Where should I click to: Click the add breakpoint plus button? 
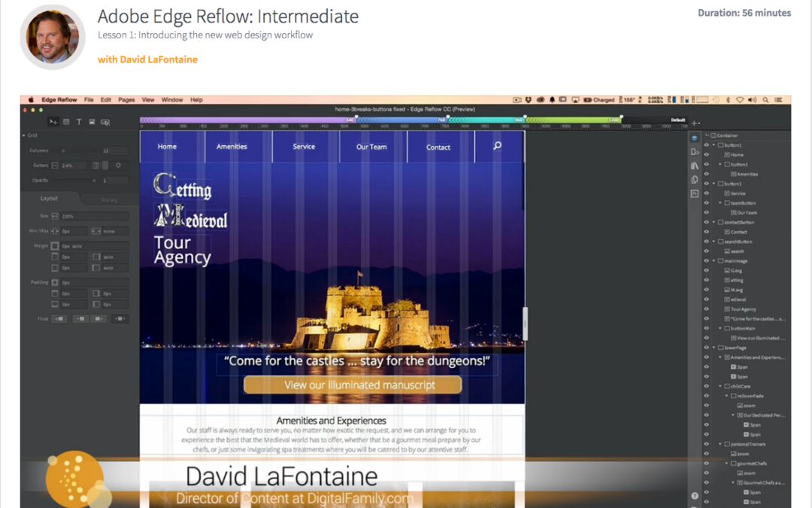pos(695,122)
